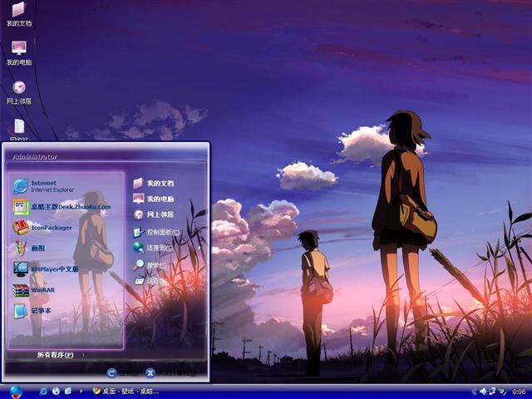
Task: Launch Internet Explorer from the Start menu
Action: pos(43,186)
